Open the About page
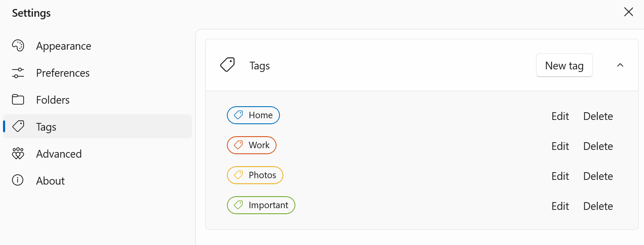The width and height of the screenshot is (644, 245). (x=50, y=181)
